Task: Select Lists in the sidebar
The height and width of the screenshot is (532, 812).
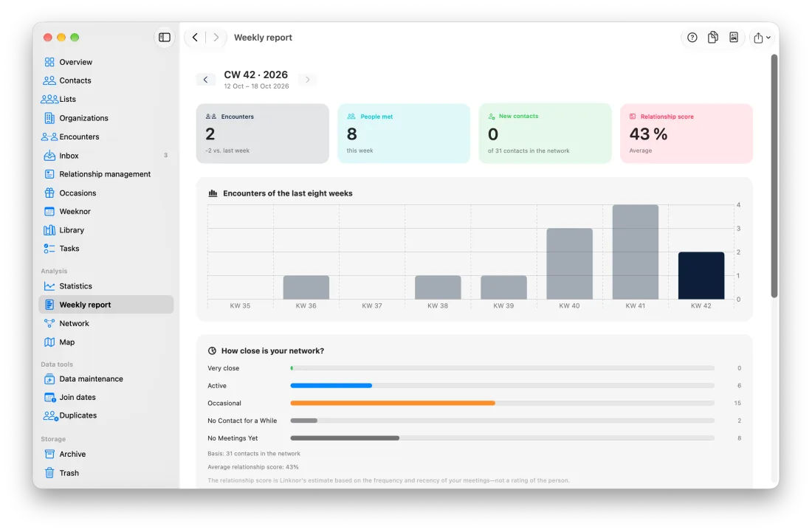Action: [106, 100]
